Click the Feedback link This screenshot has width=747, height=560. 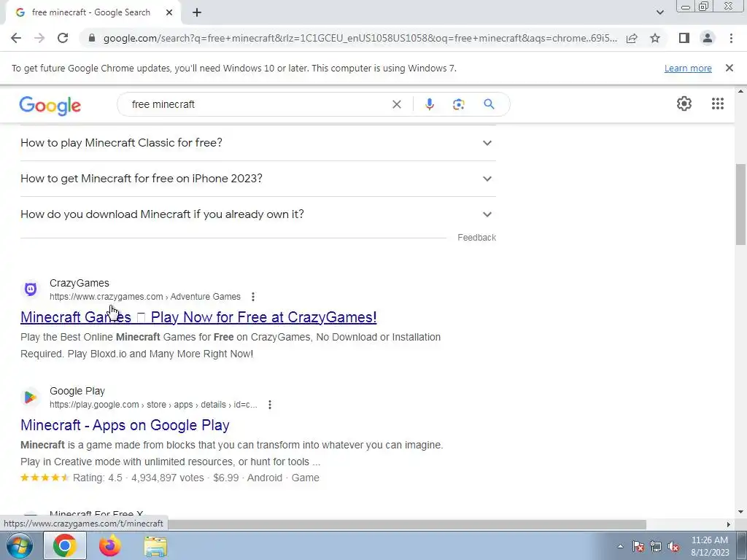476,237
